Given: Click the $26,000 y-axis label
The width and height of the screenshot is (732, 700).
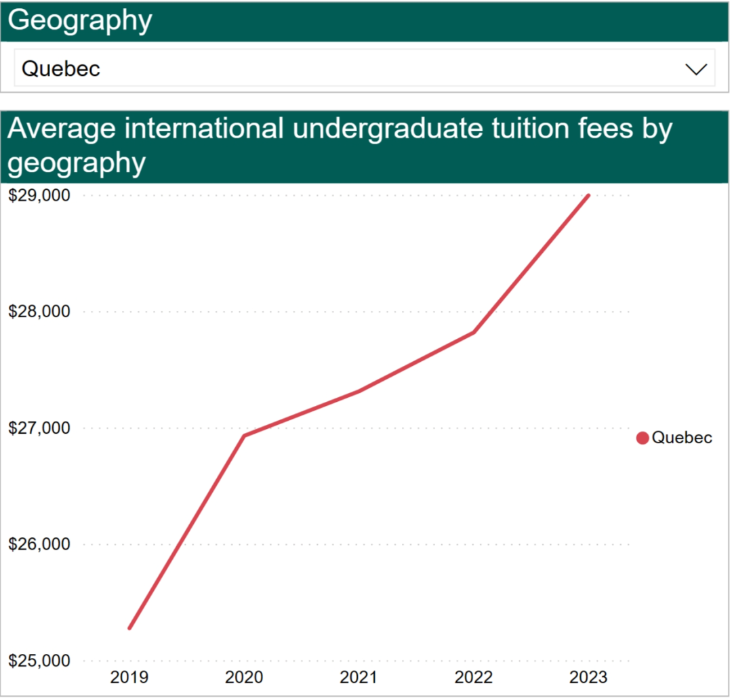Looking at the screenshot, I should 39,544.
